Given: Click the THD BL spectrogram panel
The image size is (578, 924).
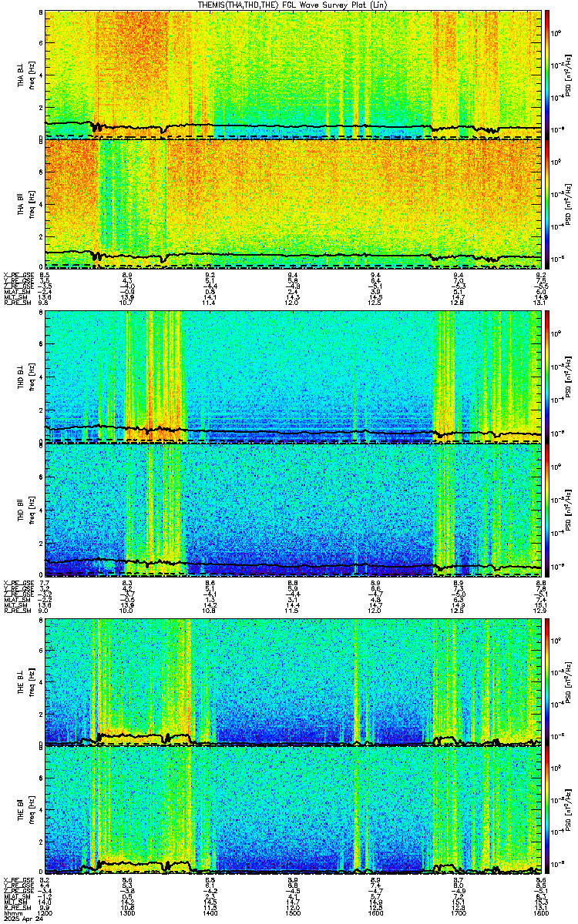Looking at the screenshot, I should click(x=294, y=377).
